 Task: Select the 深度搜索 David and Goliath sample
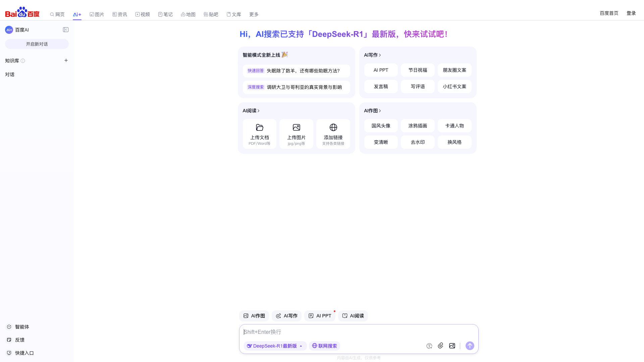click(297, 87)
